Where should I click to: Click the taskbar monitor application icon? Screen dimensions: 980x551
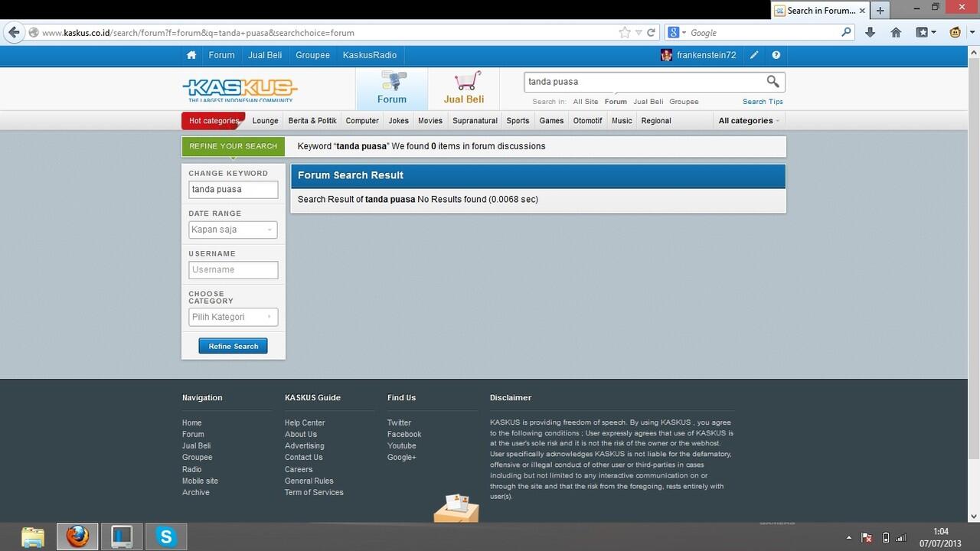click(x=122, y=536)
